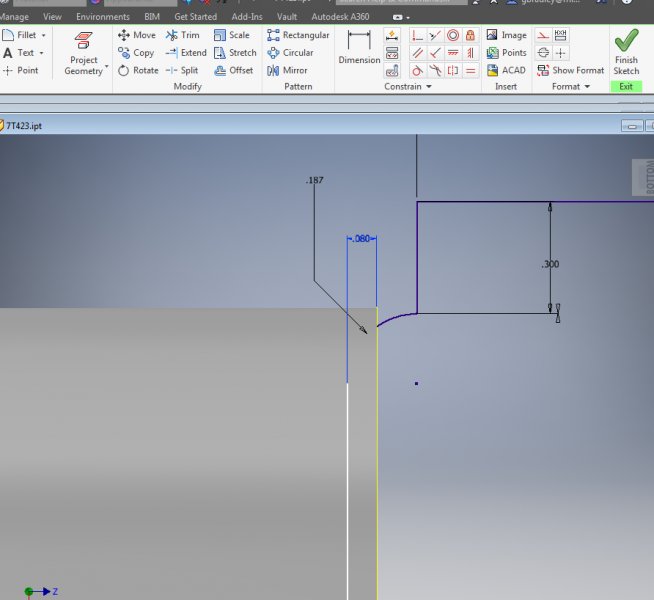Open the Environments ribbon tab
The height and width of the screenshot is (600, 654).
pos(102,17)
